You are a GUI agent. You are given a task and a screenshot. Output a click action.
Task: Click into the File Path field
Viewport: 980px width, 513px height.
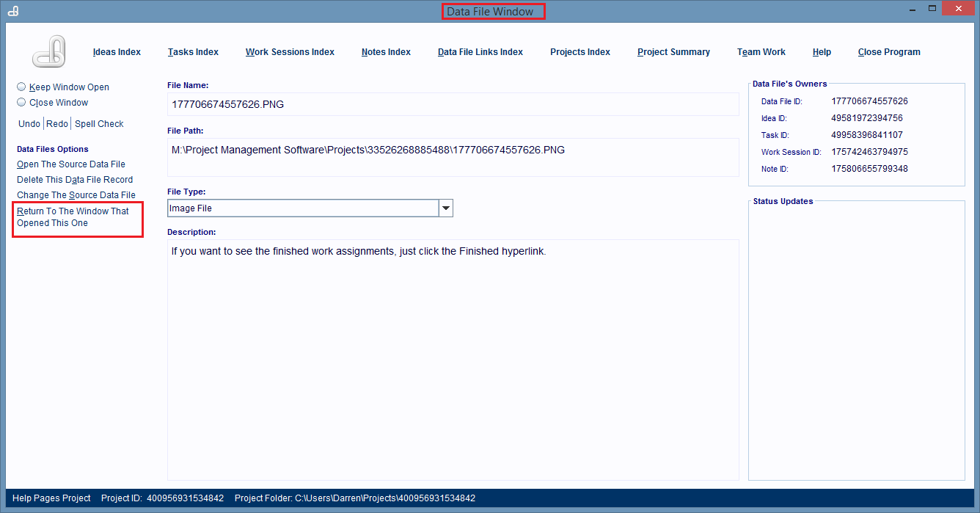(453, 157)
